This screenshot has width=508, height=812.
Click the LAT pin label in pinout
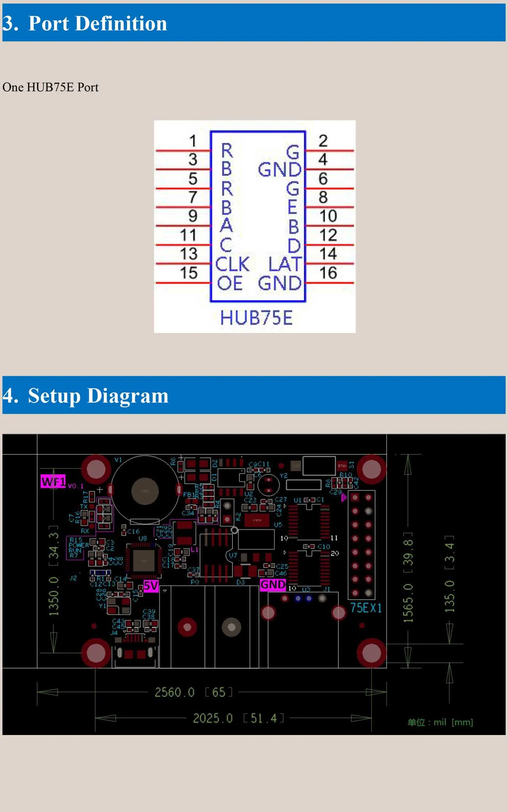pyautogui.click(x=286, y=264)
